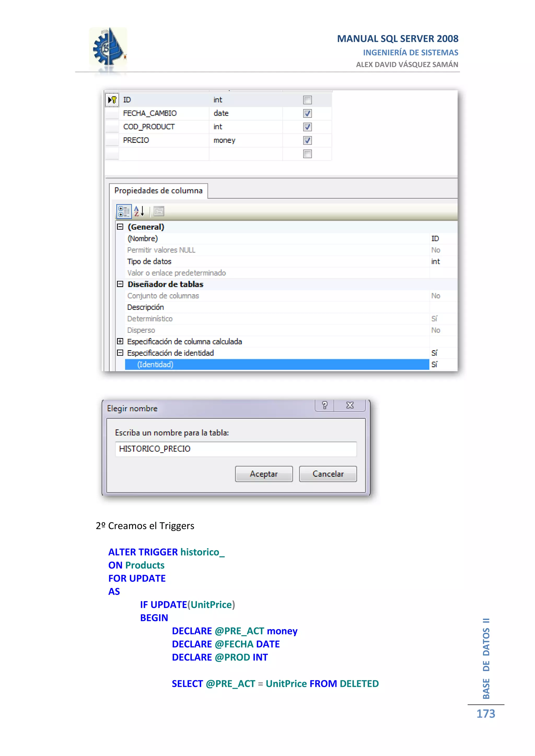Select Permitir valores NULL property
The image size is (535, 756).
click(291, 250)
